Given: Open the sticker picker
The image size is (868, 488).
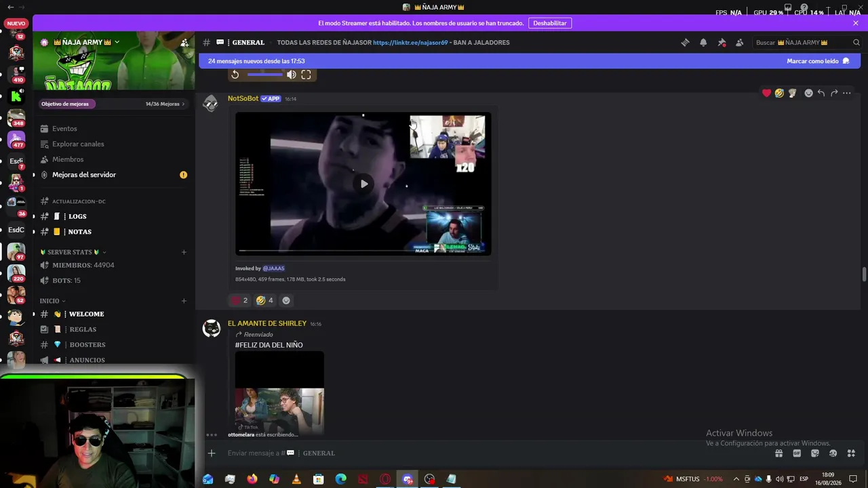Looking at the screenshot, I should [x=815, y=453].
